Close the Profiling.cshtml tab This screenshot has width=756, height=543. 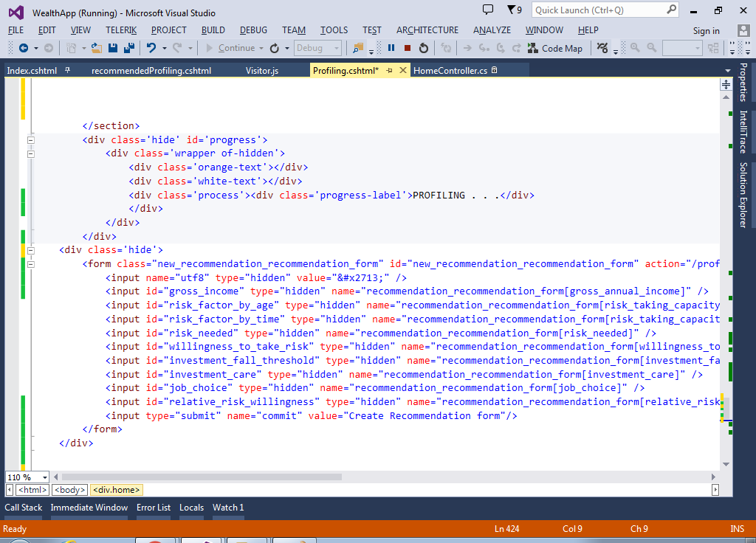click(x=403, y=70)
